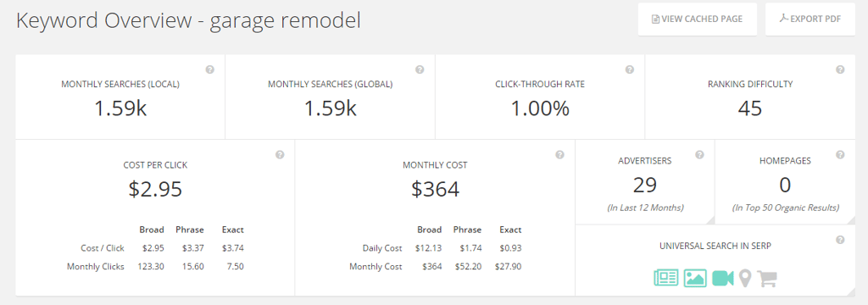Click the Export PDF button
The height and width of the screenshot is (305, 868).
pyautogui.click(x=810, y=19)
